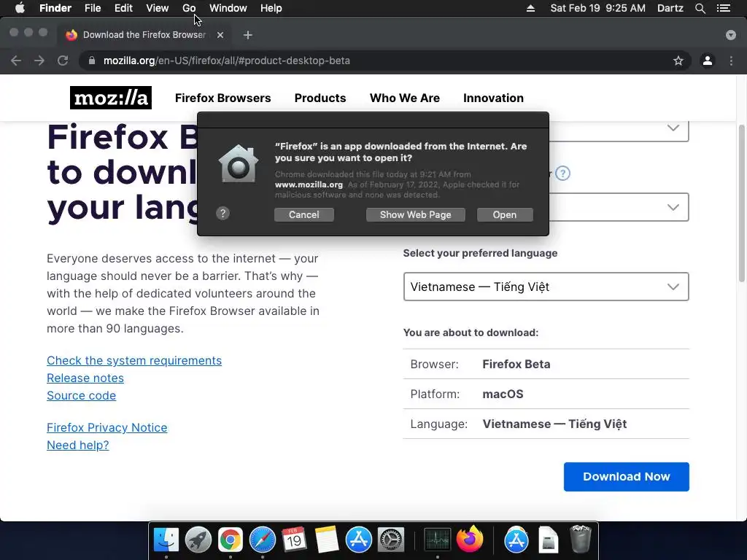Expand the Vietnamese language dropdown
Screen dimensions: 747x560
click(x=546, y=287)
